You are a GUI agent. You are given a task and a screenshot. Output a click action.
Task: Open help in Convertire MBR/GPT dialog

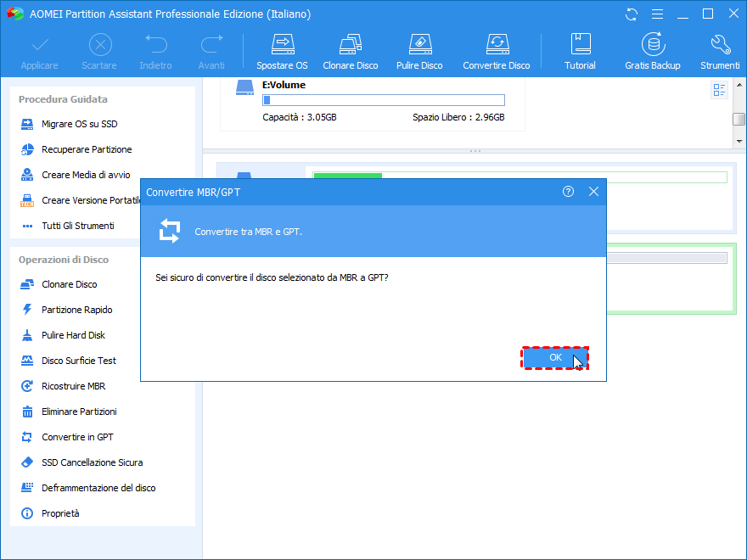click(x=568, y=192)
